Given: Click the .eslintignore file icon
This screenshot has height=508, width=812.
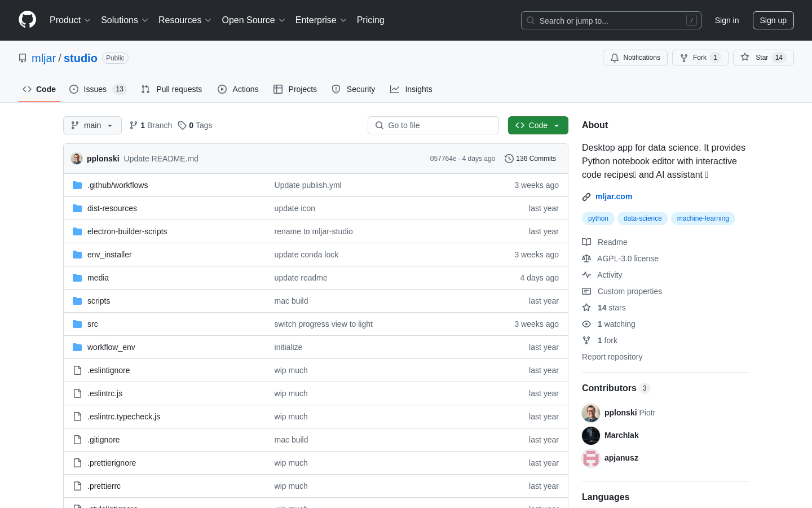Looking at the screenshot, I should (77, 370).
